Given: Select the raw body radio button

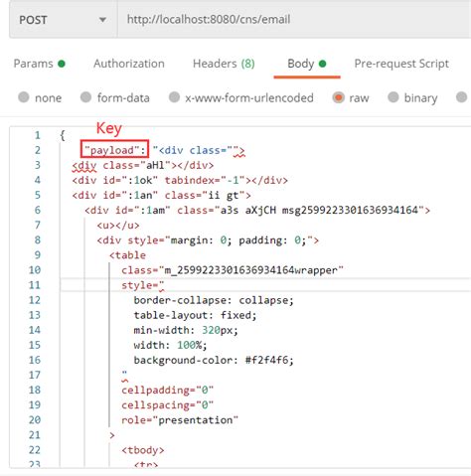Looking at the screenshot, I should tap(338, 97).
